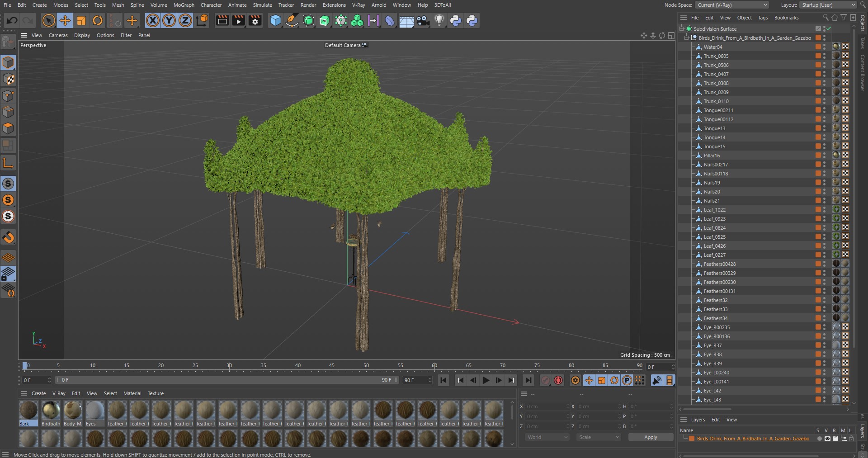This screenshot has width=868, height=458.
Task: Open the V-Ray menu
Action: click(359, 5)
